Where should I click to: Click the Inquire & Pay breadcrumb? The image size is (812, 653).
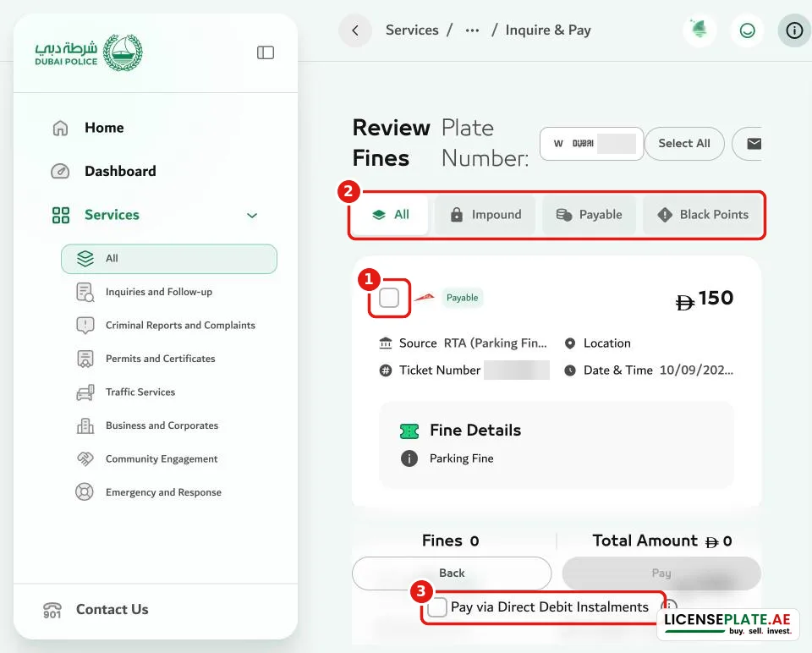[548, 30]
